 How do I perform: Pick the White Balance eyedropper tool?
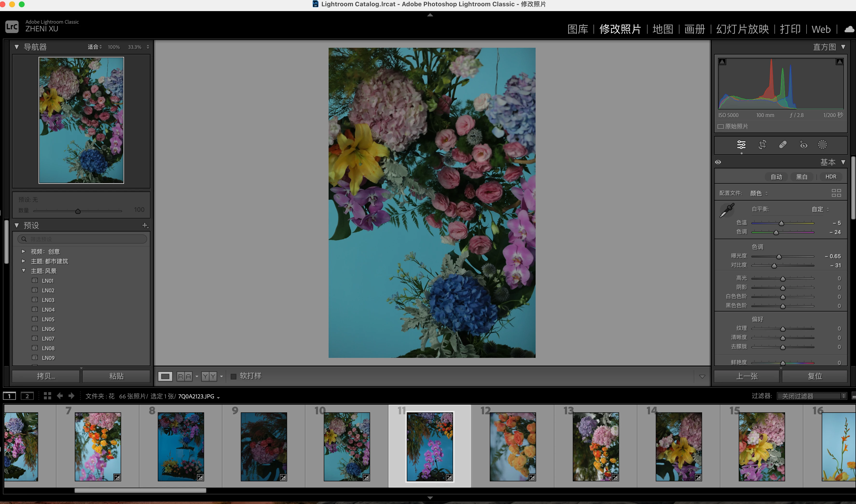(727, 210)
